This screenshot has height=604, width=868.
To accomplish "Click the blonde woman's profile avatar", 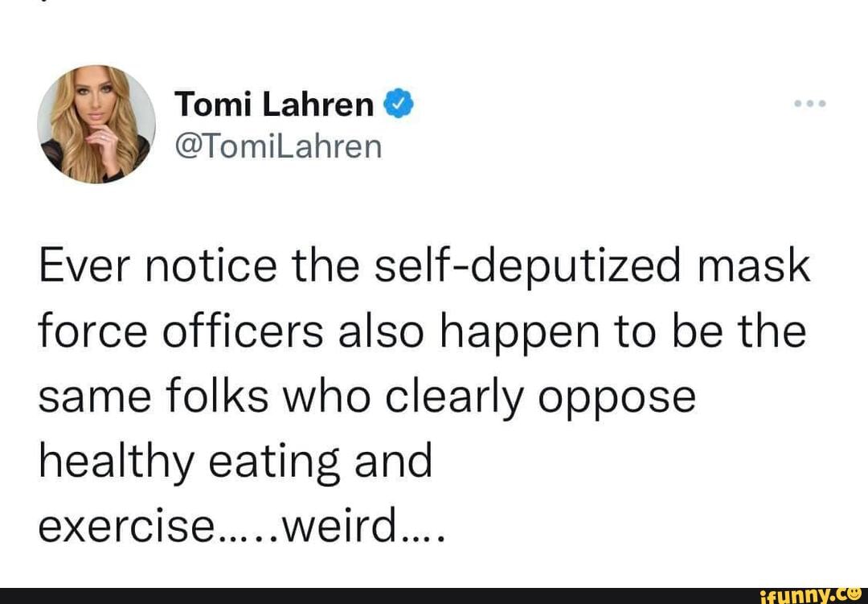I will coord(96,124).
